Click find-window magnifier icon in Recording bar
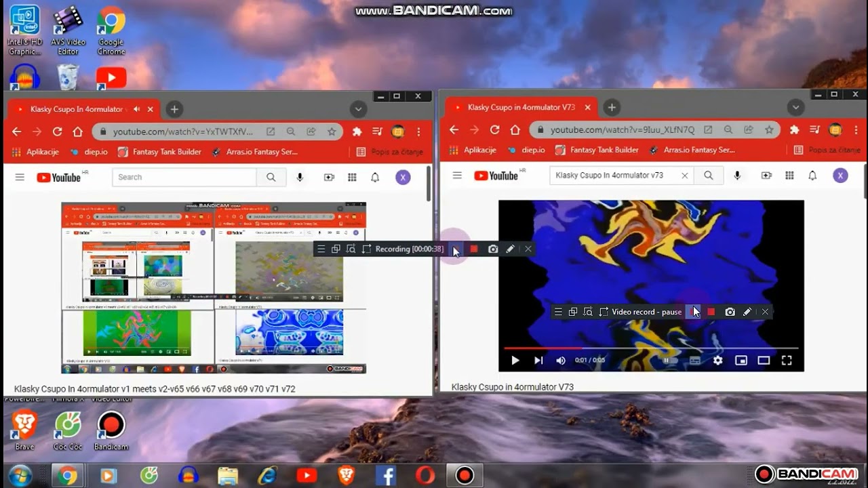This screenshot has width=868, height=488. click(x=351, y=249)
